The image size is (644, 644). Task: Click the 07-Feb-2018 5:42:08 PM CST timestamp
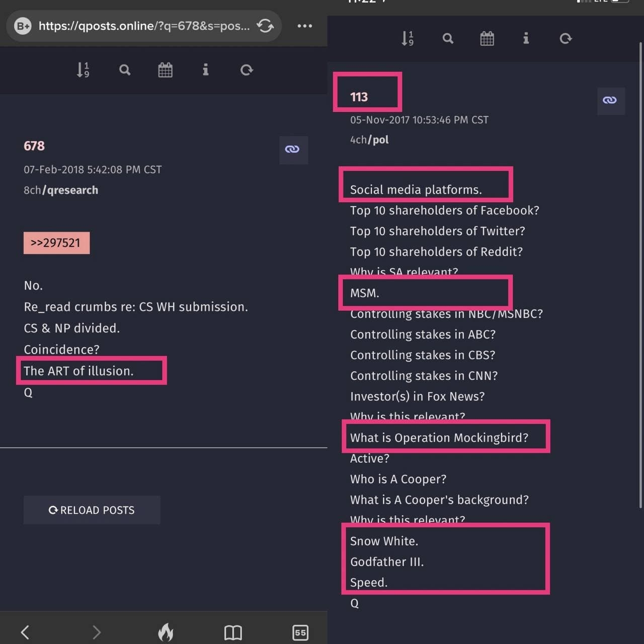pyautogui.click(x=93, y=170)
